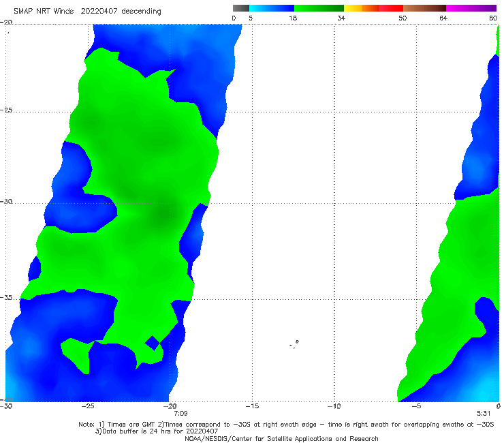Click the colorbar label '5'

pyautogui.click(x=251, y=18)
